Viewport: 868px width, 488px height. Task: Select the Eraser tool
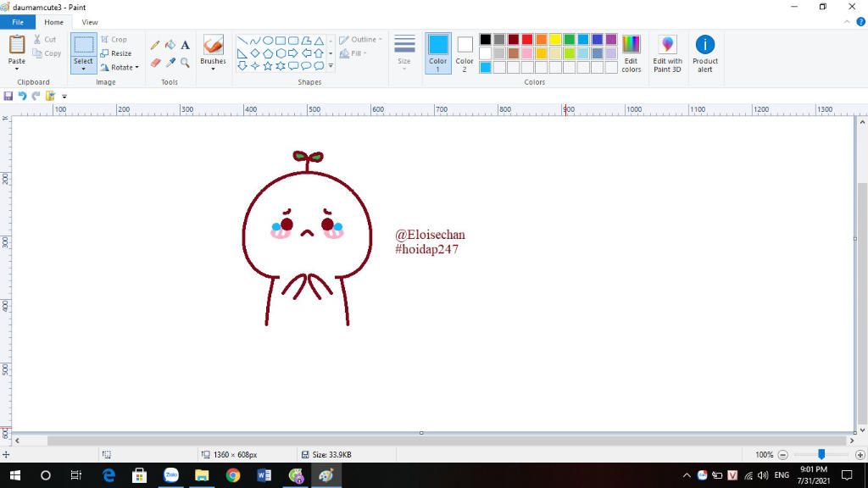click(x=155, y=63)
